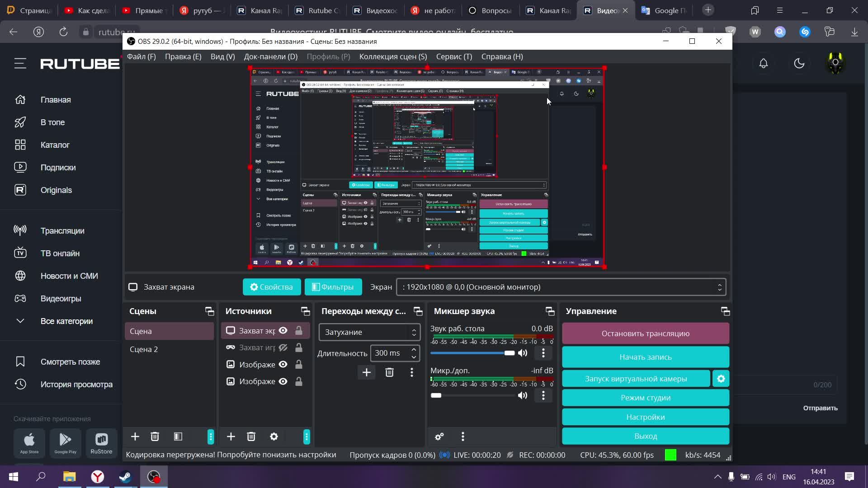This screenshot has height=488, width=868.
Task: Lock the Захват игры source
Action: pyautogui.click(x=299, y=347)
